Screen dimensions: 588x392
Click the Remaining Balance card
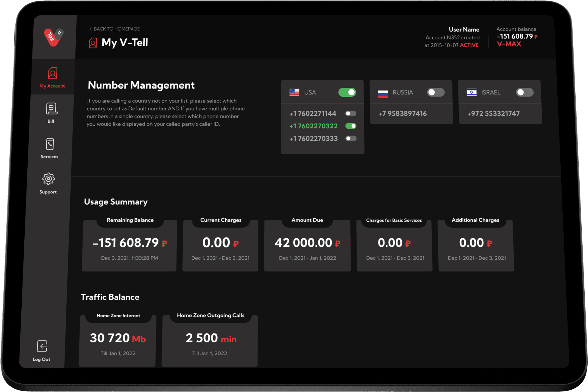129,246
